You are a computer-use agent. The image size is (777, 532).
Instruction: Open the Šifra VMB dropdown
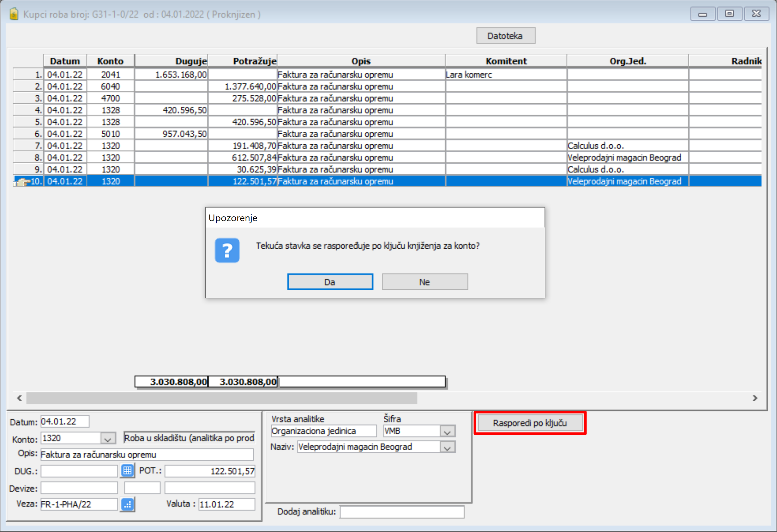447,431
